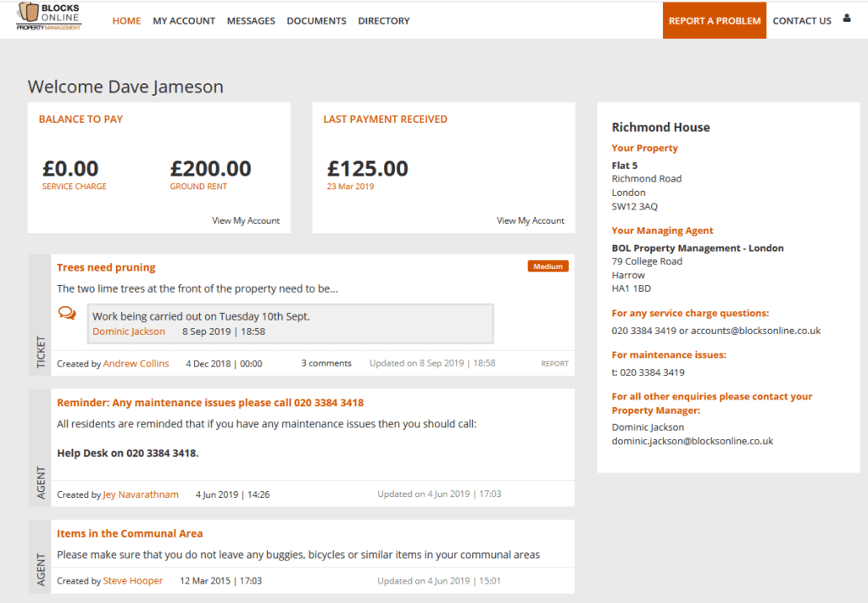The image size is (868, 603).
Task: Open the MESSAGES section
Action: (x=251, y=20)
